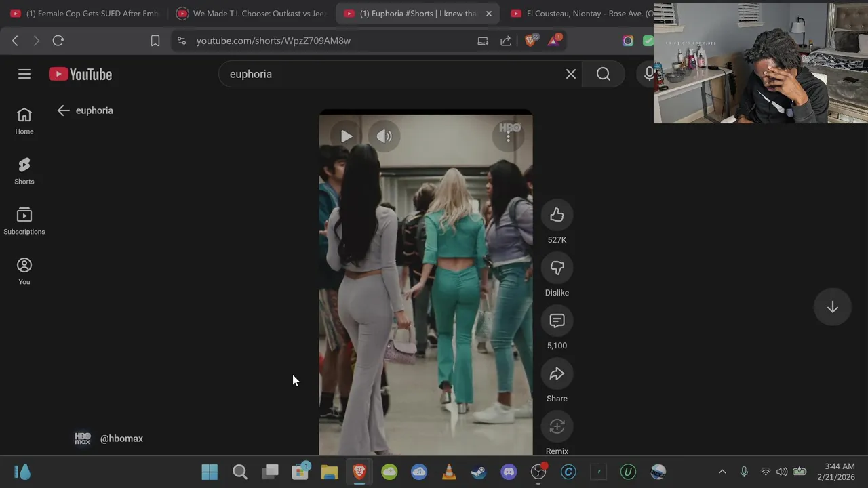Open the volume tray icon
The image size is (868, 488).
(x=782, y=472)
